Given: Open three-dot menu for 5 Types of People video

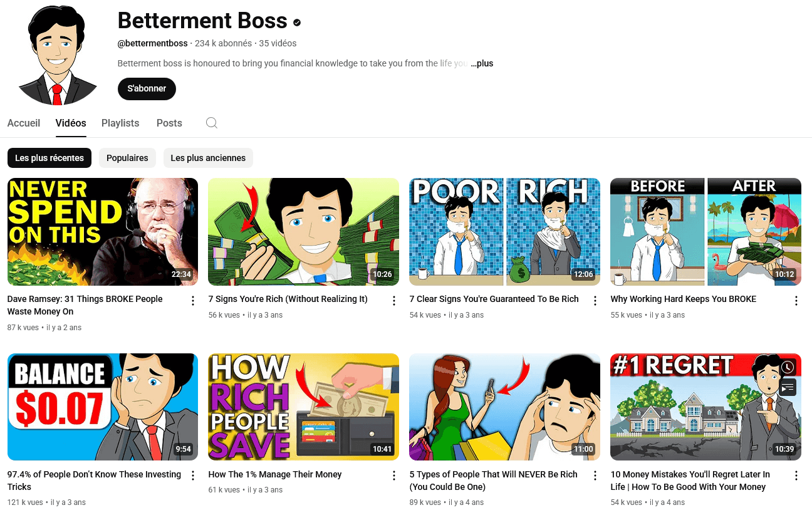Looking at the screenshot, I should (x=595, y=476).
